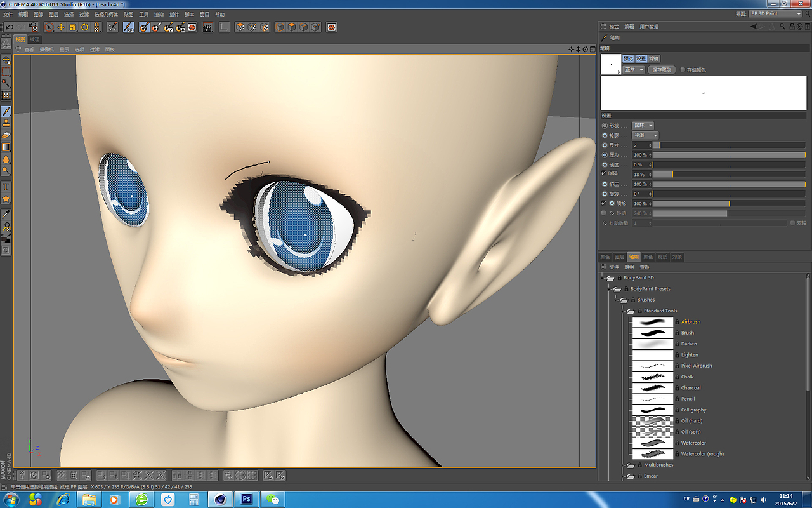Screen dimensions: 812x508
Task: Click the Windows Start button
Action: 13,499
